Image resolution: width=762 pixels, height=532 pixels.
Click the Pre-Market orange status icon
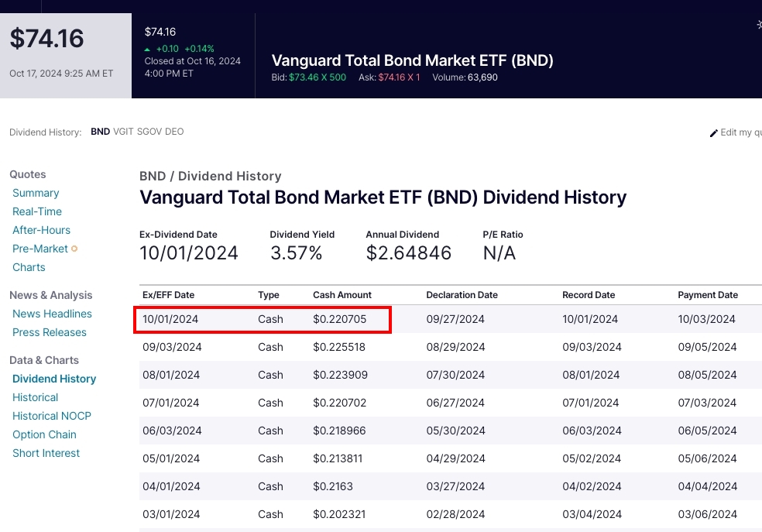74,249
